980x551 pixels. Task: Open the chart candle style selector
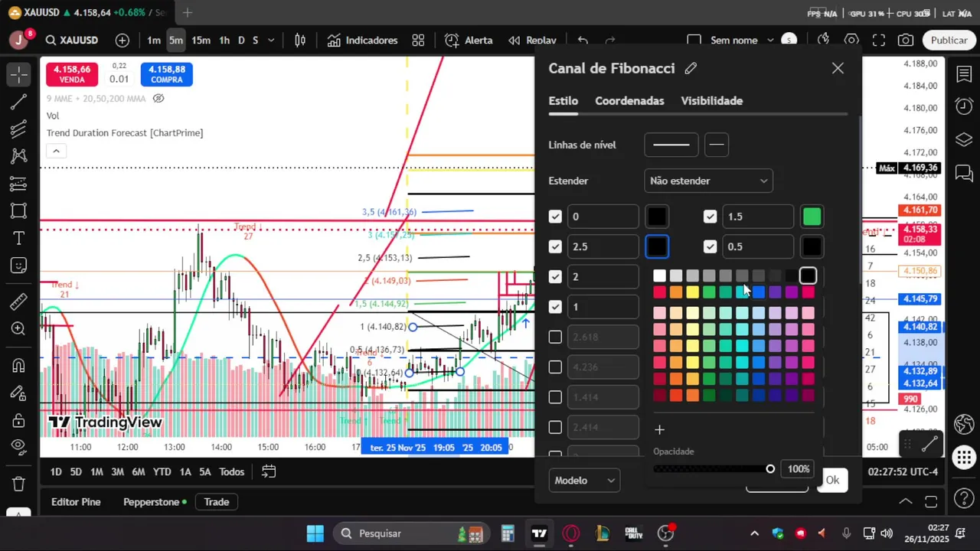click(300, 40)
